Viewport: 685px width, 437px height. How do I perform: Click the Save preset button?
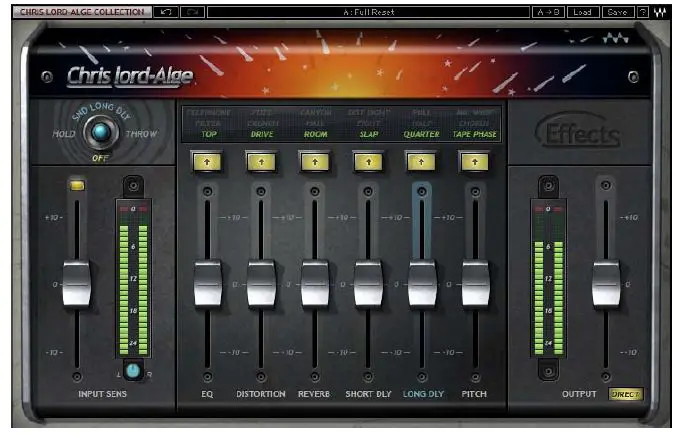coord(617,12)
